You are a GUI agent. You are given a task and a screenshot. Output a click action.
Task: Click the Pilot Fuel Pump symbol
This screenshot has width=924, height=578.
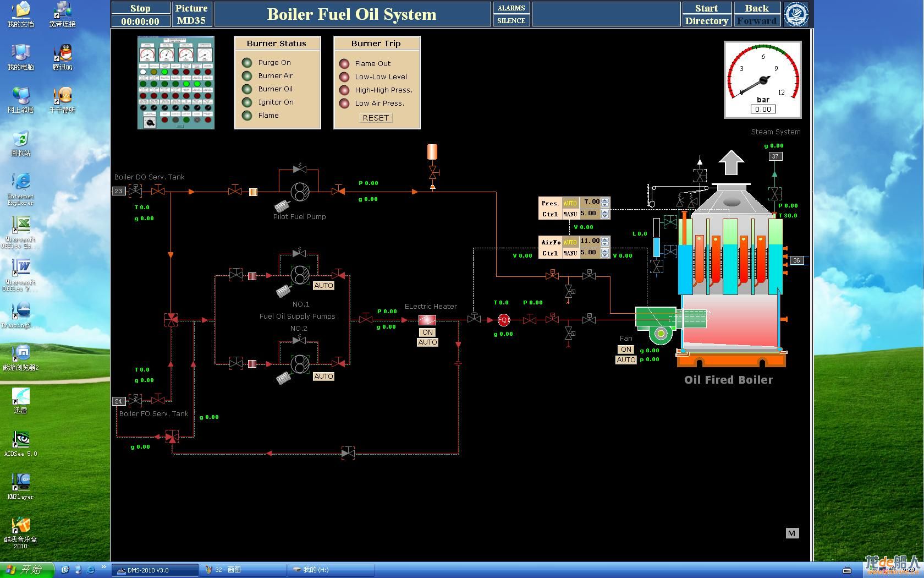(300, 192)
